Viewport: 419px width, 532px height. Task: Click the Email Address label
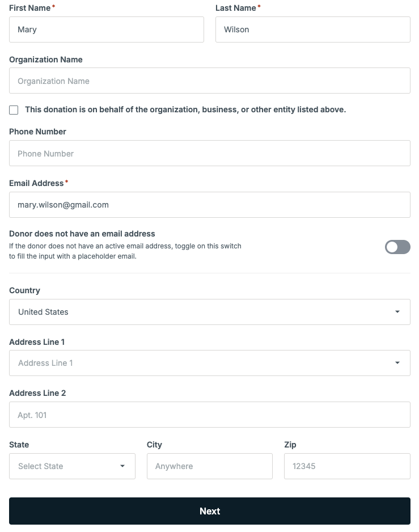coord(36,183)
